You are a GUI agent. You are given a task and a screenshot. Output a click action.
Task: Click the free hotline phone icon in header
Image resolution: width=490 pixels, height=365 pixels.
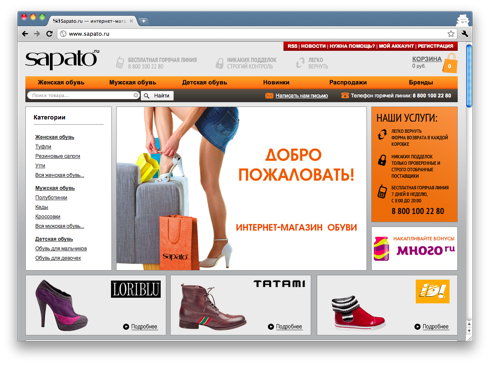[120, 63]
